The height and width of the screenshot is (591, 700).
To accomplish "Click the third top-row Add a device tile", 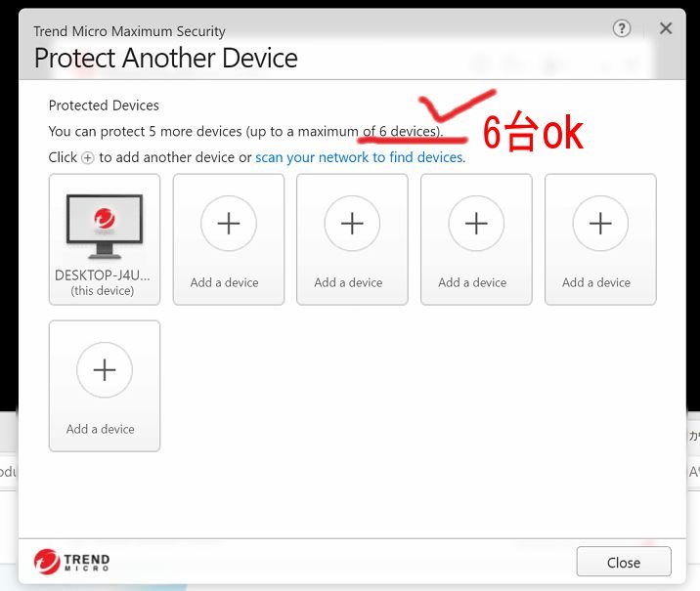I will click(352, 239).
